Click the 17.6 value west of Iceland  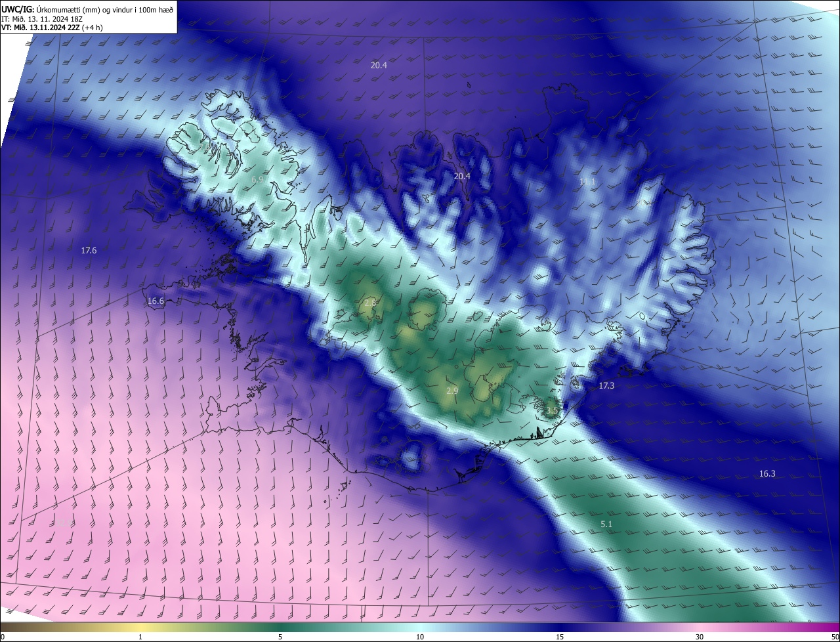click(89, 250)
